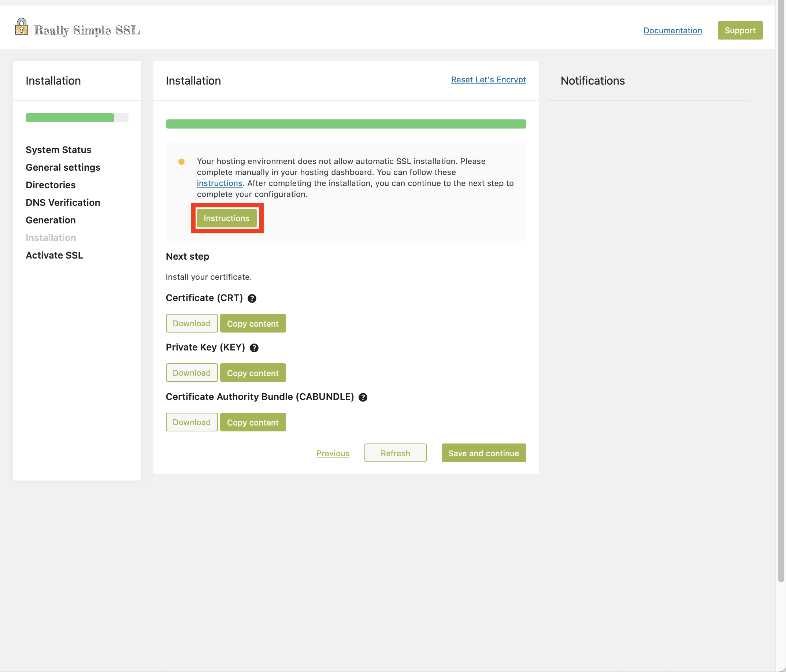Go to Activate SSL step
Image resolution: width=786 pixels, height=672 pixels.
click(x=54, y=255)
